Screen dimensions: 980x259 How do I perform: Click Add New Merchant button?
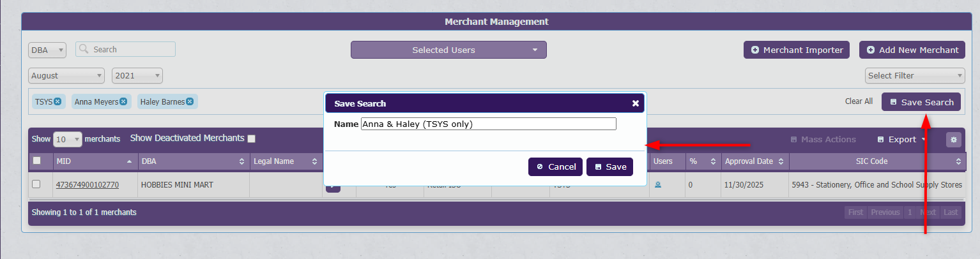point(912,50)
